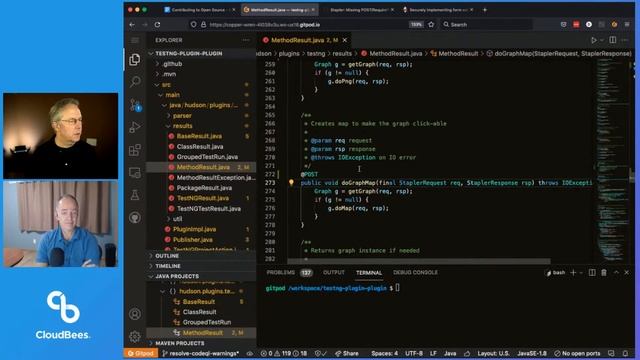The width and height of the screenshot is (640, 360).
Task: Click the Gitpod status bar button
Action: 140,353
